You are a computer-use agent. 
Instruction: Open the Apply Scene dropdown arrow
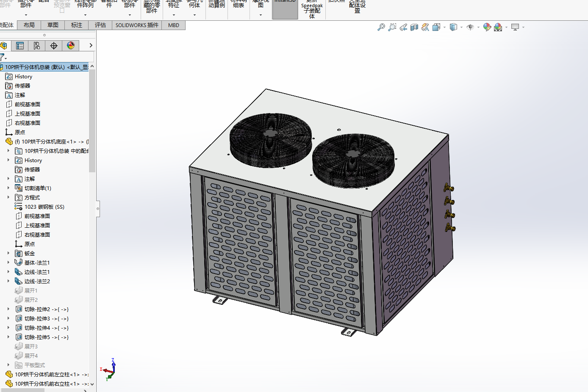click(x=506, y=28)
